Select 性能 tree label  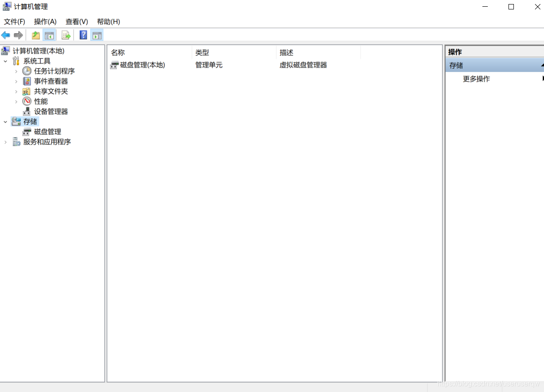point(41,101)
